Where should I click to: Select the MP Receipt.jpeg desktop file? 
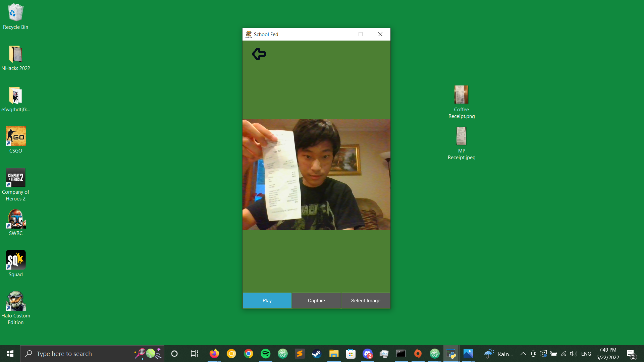tap(461, 137)
